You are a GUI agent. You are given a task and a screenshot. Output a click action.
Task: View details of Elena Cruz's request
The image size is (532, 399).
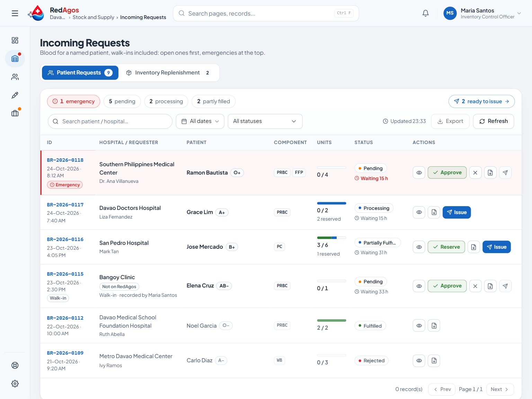tap(419, 286)
